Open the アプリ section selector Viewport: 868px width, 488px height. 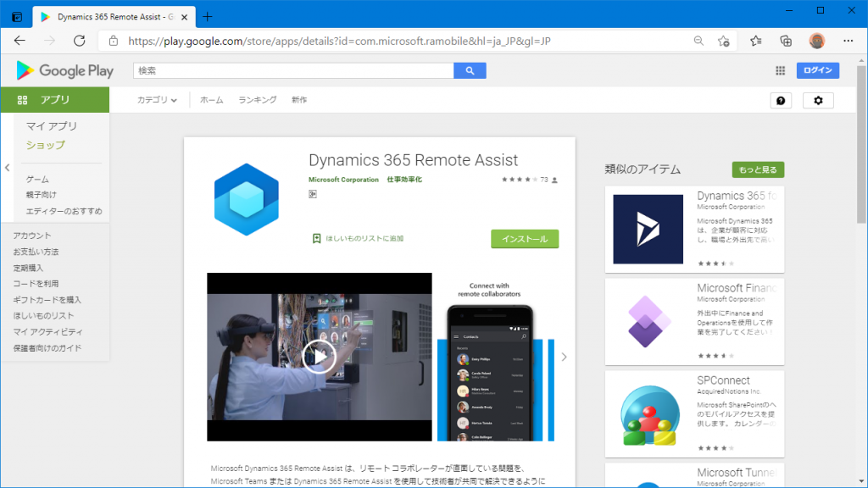click(x=55, y=100)
